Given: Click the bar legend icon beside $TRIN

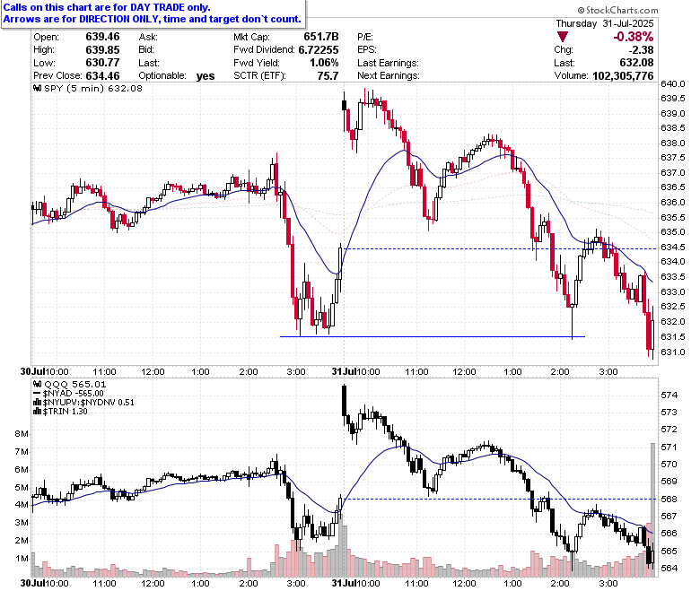Looking at the screenshot, I should pyautogui.click(x=38, y=412).
